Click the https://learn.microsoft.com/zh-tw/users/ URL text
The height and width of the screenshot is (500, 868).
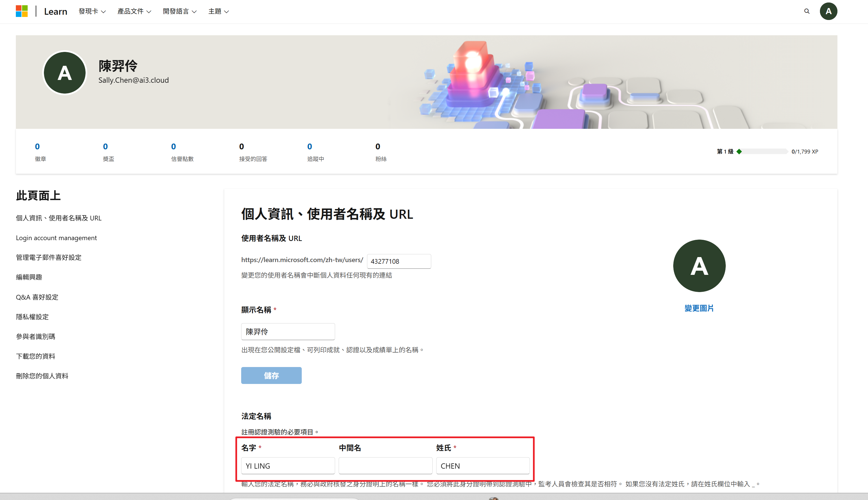[302, 260]
